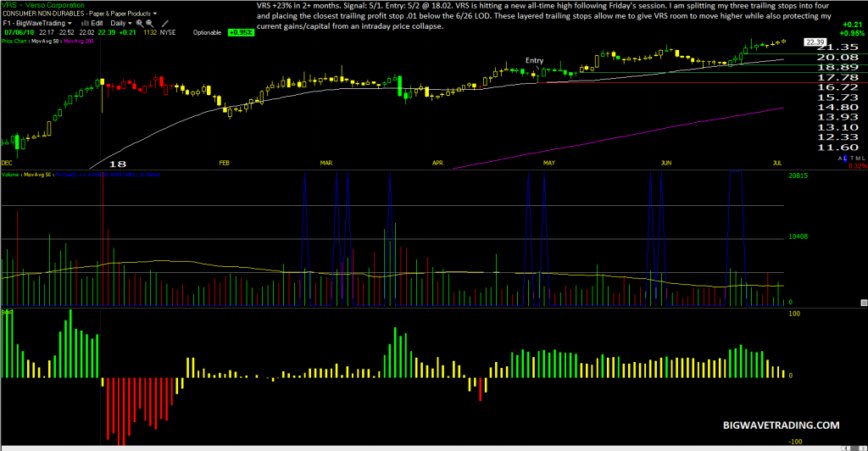Click the FEB month label on time axis
The width and height of the screenshot is (868, 451).
(224, 164)
